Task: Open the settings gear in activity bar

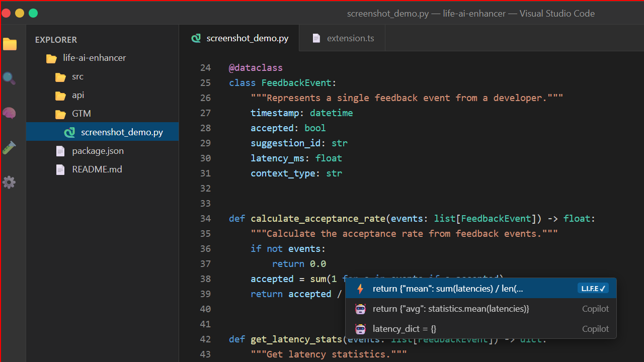Action: [9, 182]
